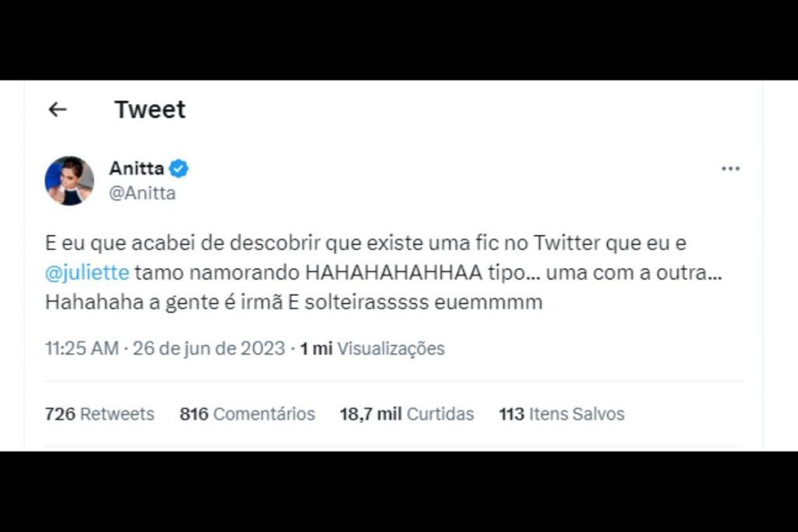The height and width of the screenshot is (532, 798).
Task: Select the Tweet header title
Action: click(150, 110)
